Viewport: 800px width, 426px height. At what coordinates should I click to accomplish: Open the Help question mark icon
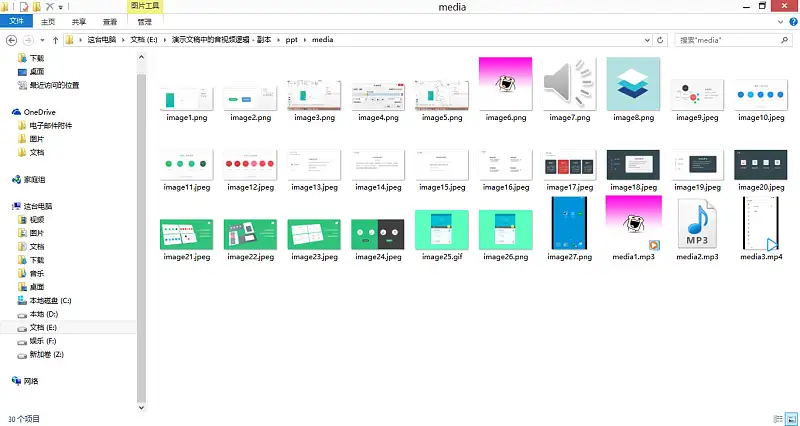tap(793, 22)
